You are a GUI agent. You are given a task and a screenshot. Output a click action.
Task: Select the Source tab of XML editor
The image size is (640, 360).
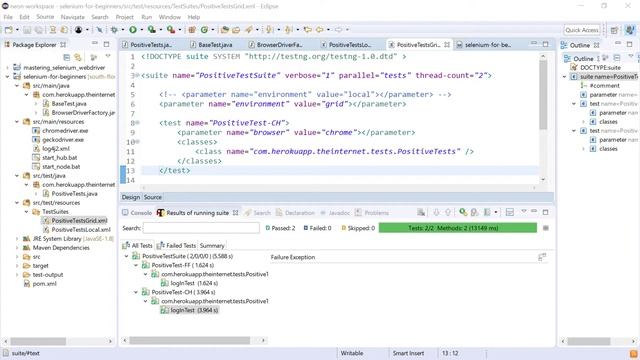pyautogui.click(x=153, y=197)
